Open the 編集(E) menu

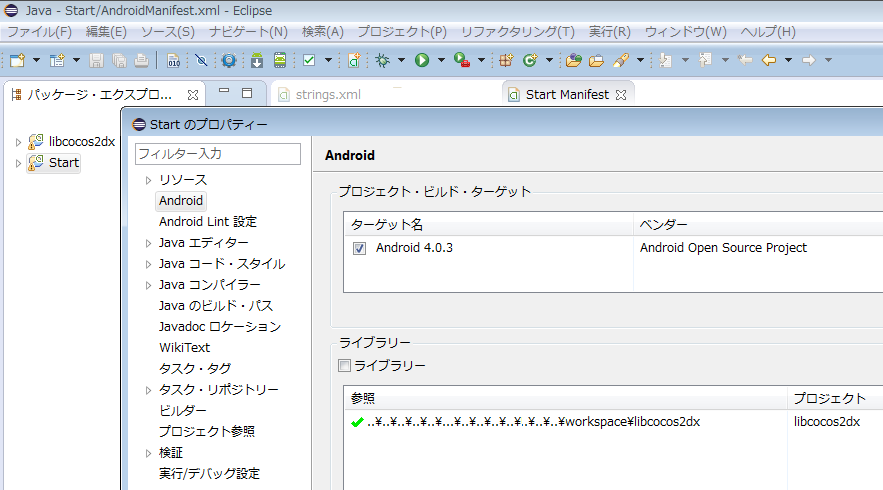click(106, 32)
